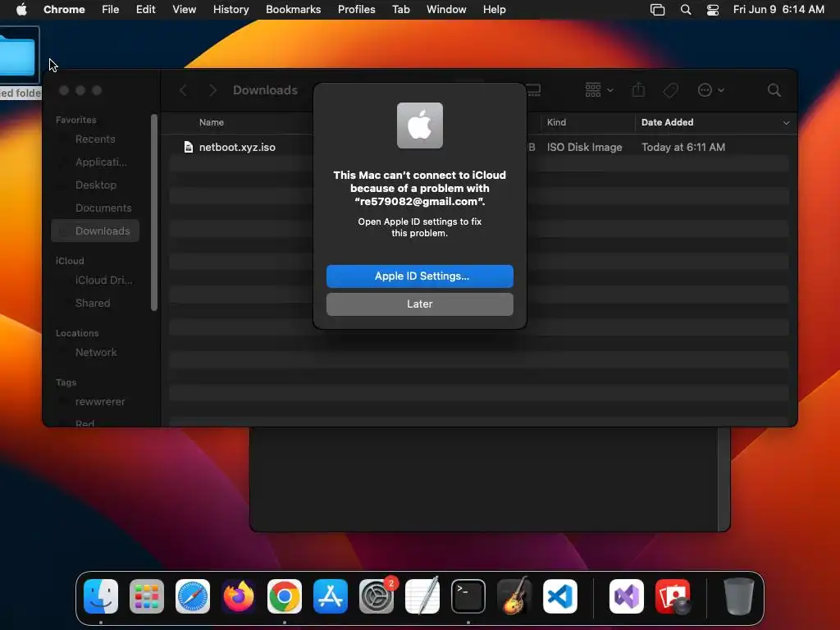
Task: Open the Edit menu
Action: [x=146, y=10]
